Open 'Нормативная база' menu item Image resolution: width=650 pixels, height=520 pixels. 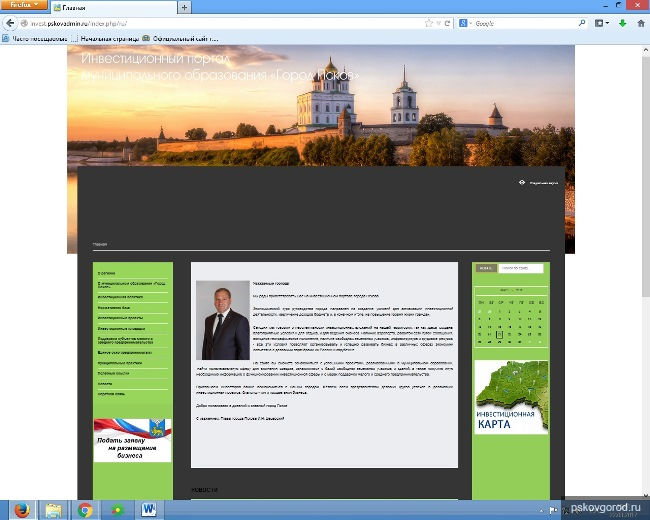[114, 308]
